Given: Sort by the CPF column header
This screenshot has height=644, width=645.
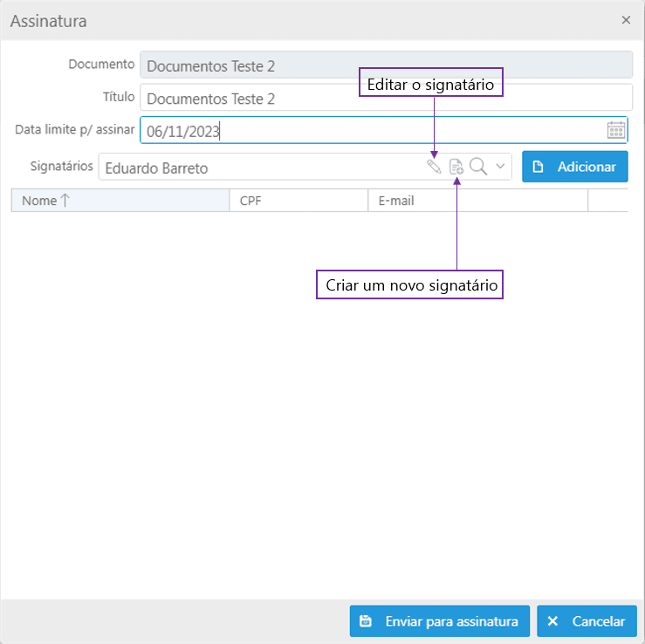Looking at the screenshot, I should click(298, 201).
